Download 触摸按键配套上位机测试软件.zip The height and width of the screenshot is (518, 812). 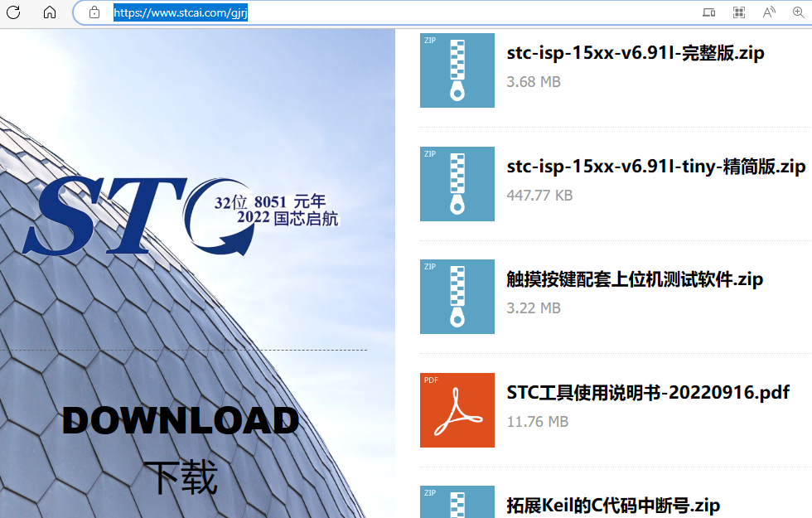(x=635, y=279)
